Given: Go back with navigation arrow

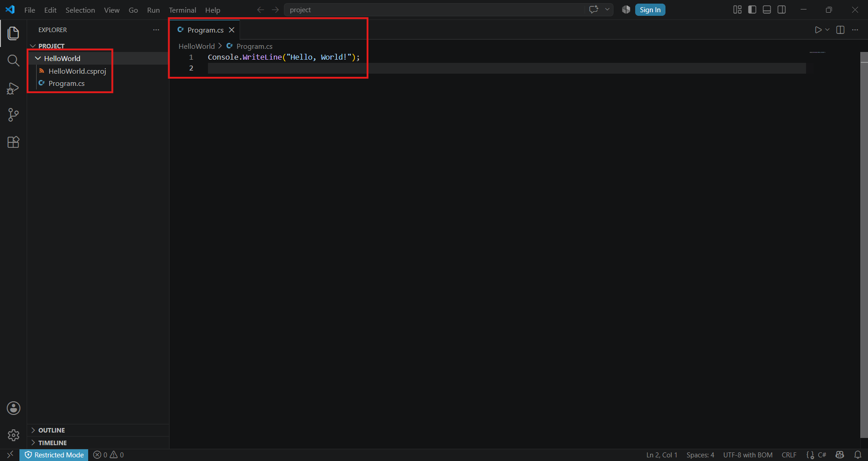Looking at the screenshot, I should tap(260, 9).
